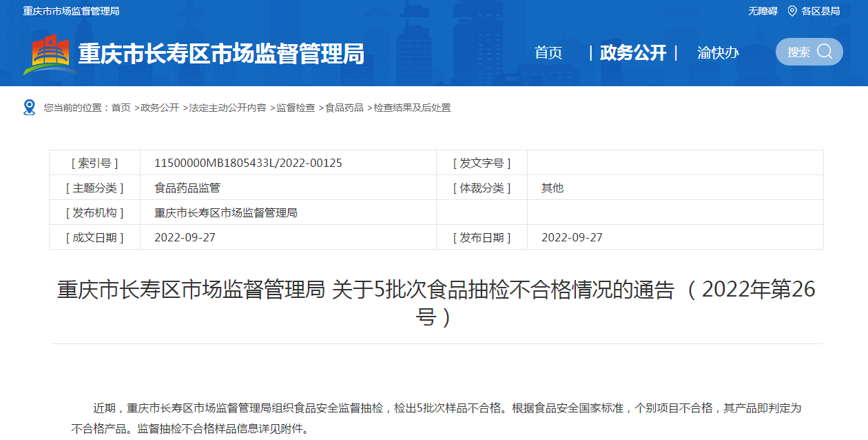Click the 2022-09-27 value beside 发布日期

tap(572, 237)
